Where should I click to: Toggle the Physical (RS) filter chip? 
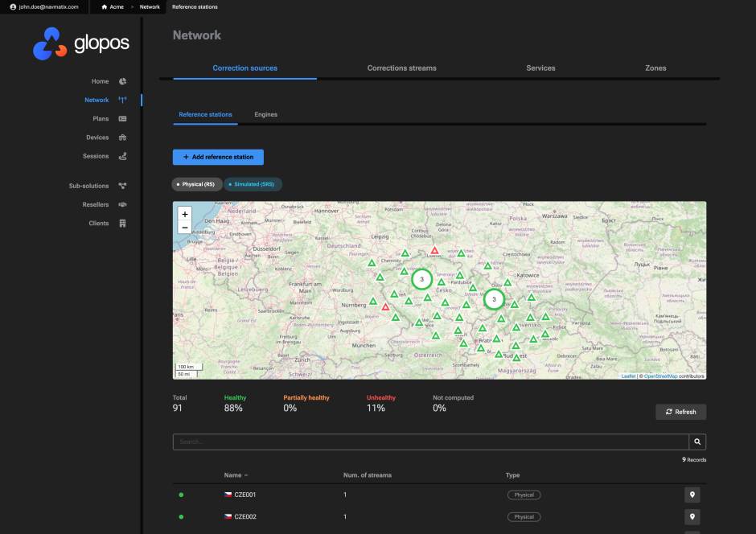coord(197,184)
